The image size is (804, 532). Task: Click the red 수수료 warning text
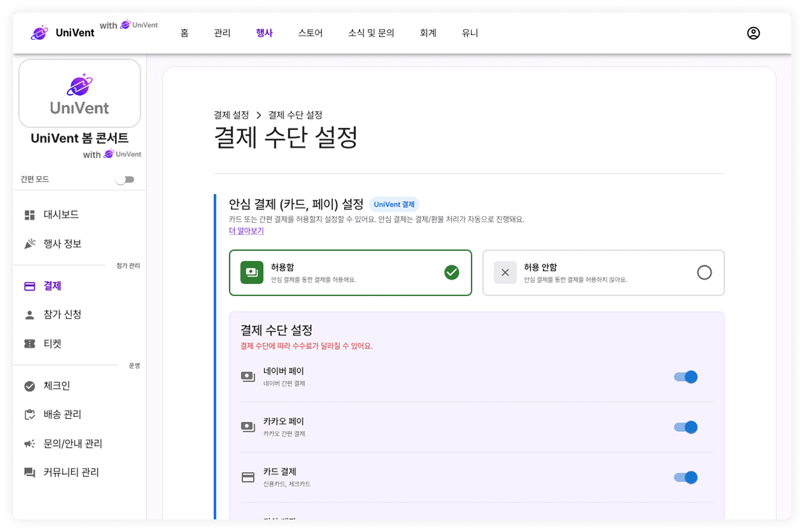(306, 346)
